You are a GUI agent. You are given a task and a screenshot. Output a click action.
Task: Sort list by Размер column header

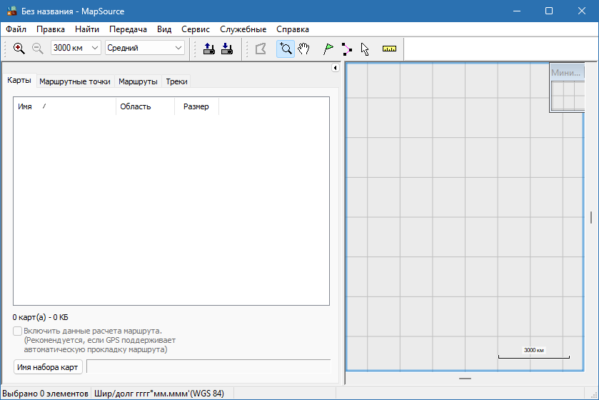point(196,107)
